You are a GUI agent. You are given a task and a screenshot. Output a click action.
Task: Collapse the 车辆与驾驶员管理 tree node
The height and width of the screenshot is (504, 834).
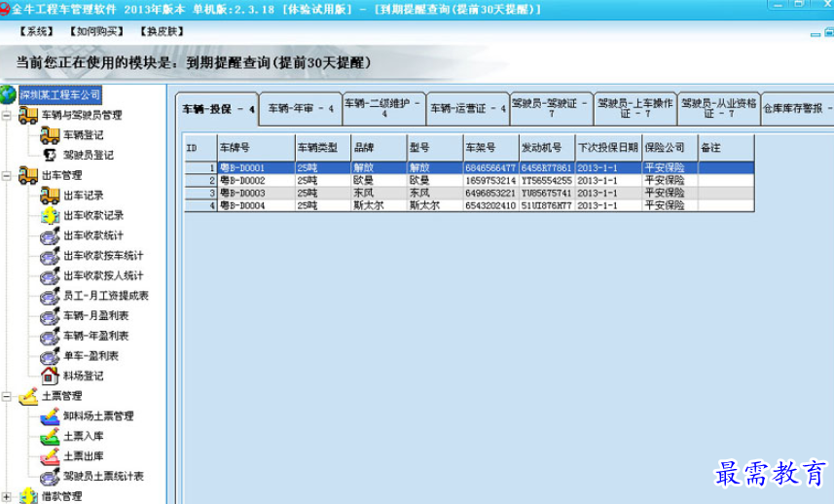[8, 116]
